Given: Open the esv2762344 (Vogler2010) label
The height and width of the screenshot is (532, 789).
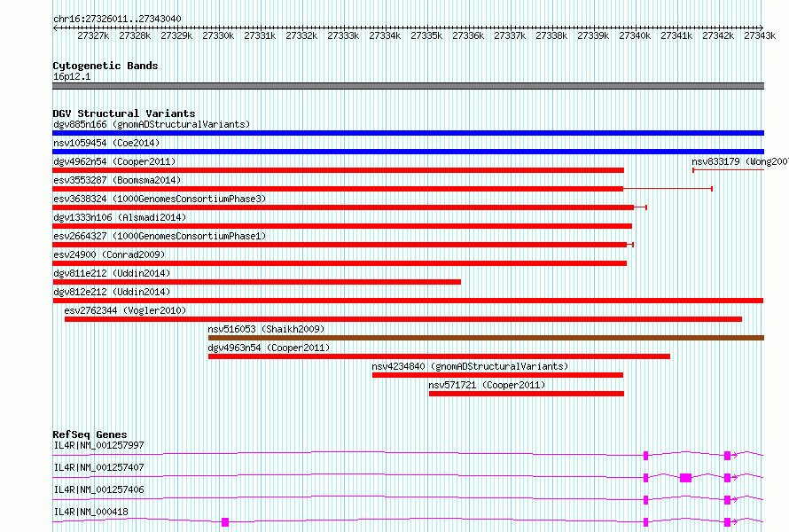Looking at the screenshot, I should [x=125, y=310].
